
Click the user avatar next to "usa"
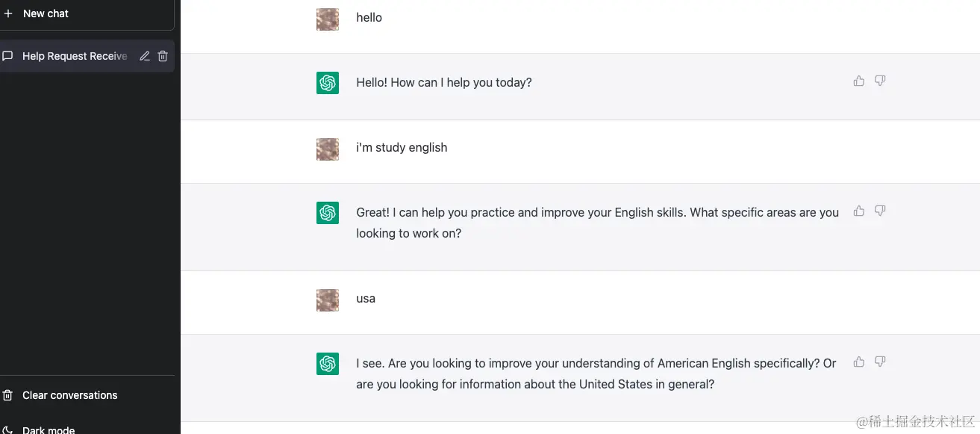(328, 300)
